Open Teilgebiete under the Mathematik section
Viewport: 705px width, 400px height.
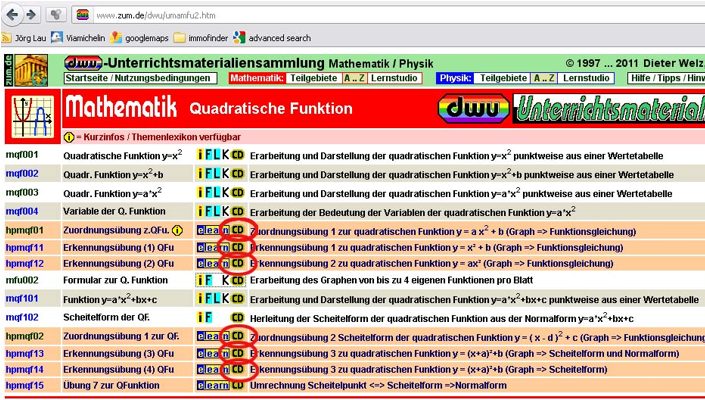(313, 78)
